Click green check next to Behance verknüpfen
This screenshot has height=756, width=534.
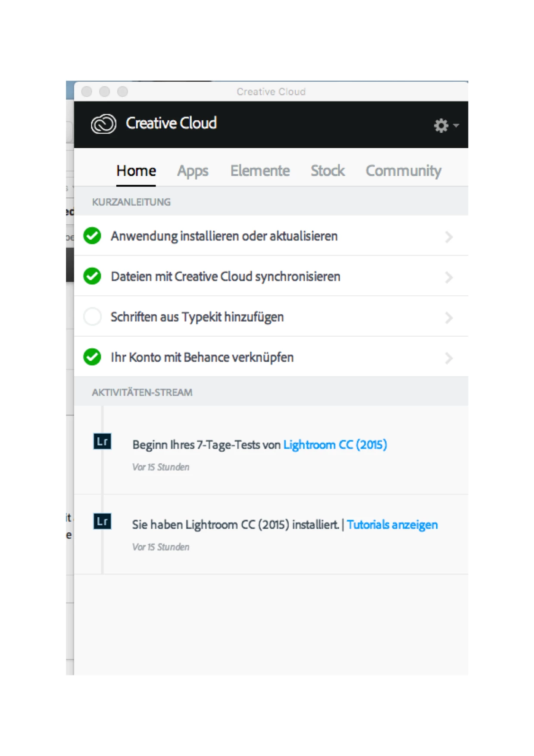point(92,357)
